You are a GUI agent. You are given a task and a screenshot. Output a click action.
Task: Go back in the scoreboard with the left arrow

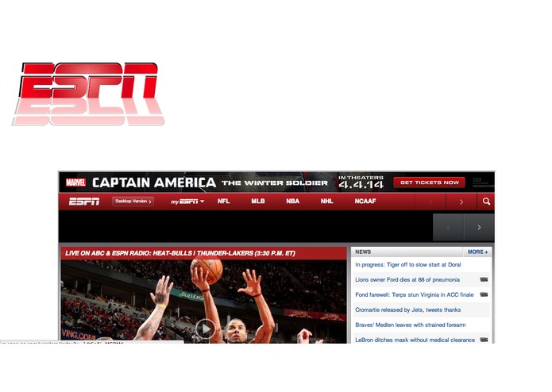point(448,228)
